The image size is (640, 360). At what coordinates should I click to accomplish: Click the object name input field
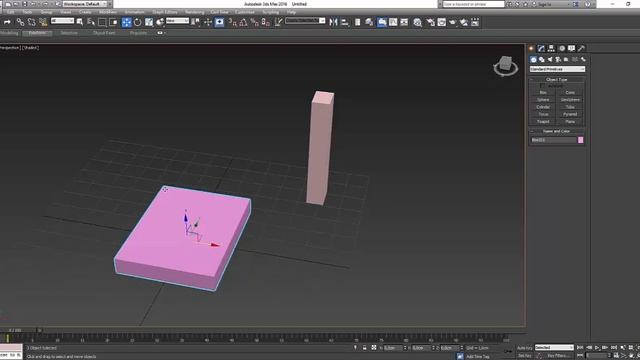[553, 140]
